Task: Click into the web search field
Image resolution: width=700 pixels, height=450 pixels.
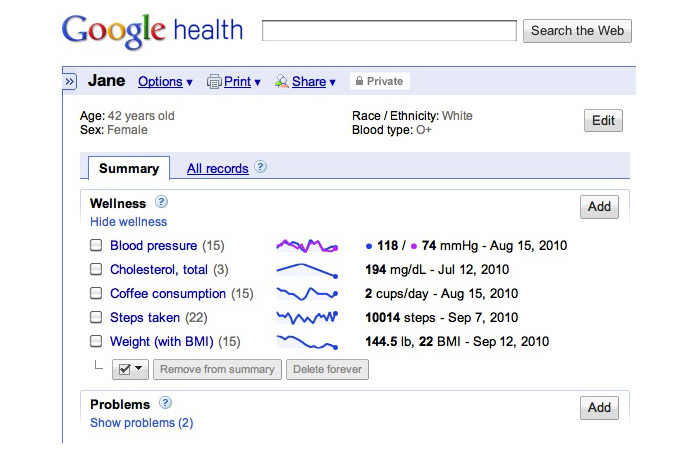Action: [389, 31]
